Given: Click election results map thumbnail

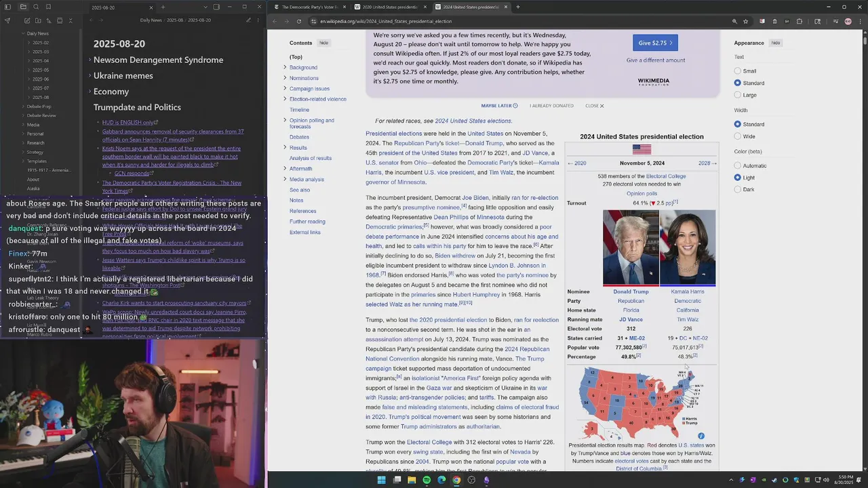Looking at the screenshot, I should [x=642, y=403].
